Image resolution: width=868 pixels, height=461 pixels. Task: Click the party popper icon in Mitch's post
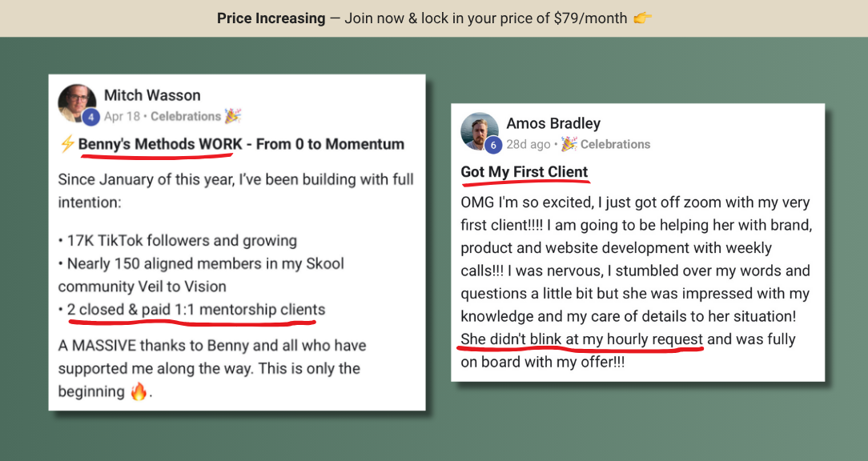(233, 116)
